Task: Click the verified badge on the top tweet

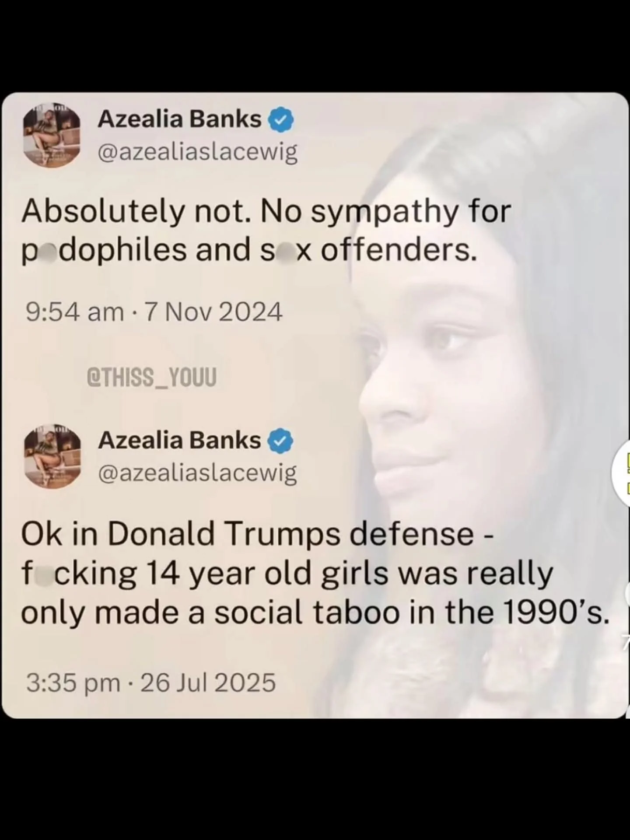Action: coord(283,120)
